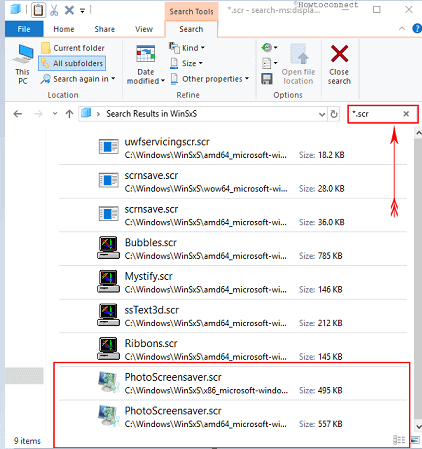Select PhotoScreensaver.scr 495 KB icon
Viewport: 422px width, 449px height.
point(109,383)
